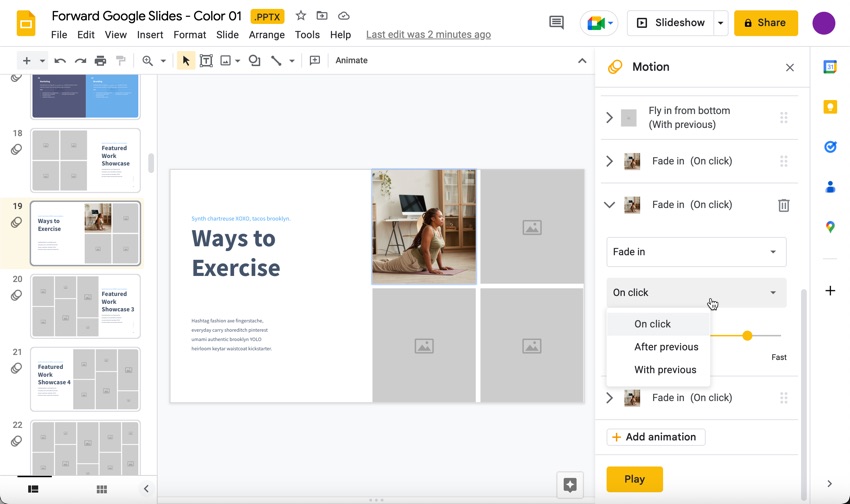Click the insert image tool
The width and height of the screenshot is (850, 504).
pos(226,61)
